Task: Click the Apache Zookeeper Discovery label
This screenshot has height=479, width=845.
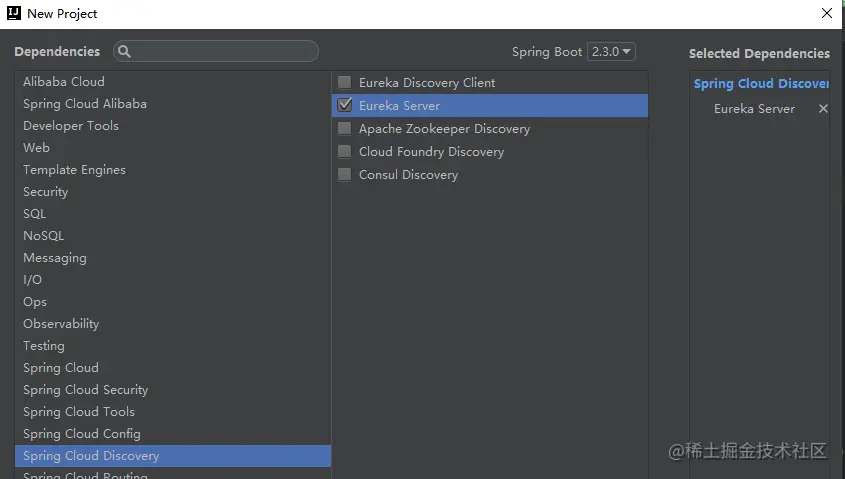Action: (445, 129)
